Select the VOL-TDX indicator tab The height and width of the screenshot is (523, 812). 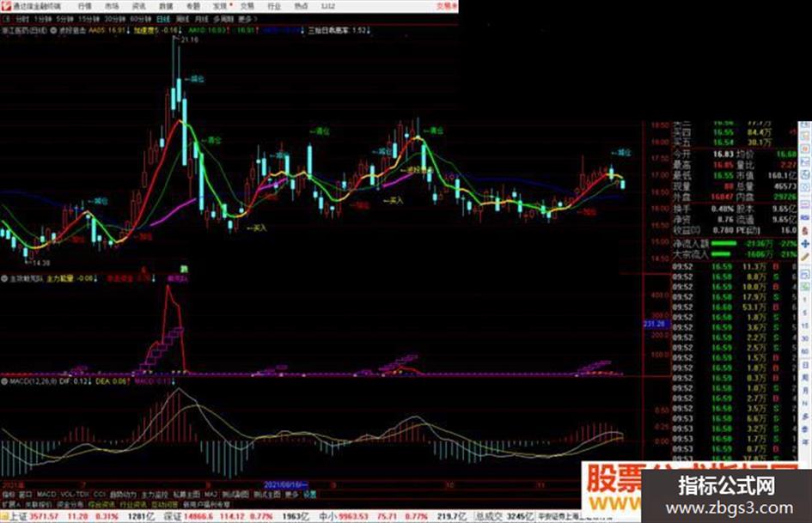[75, 495]
